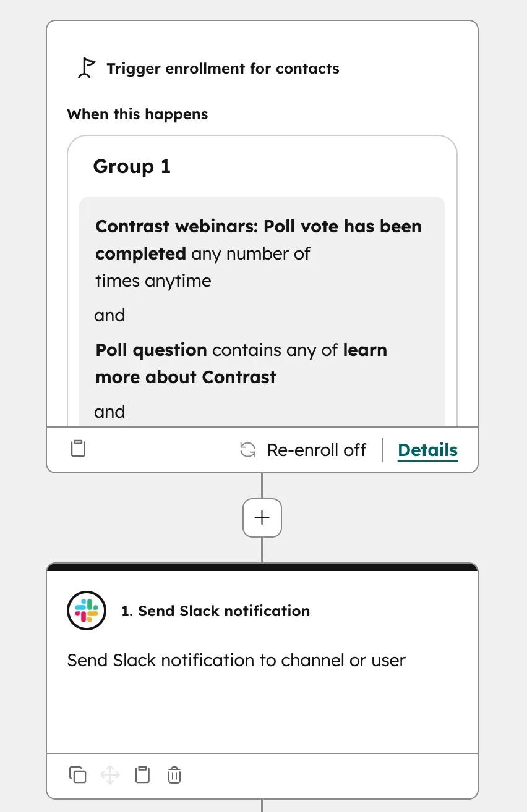The image size is (527, 812).
Task: Clone the Slack notification action step
Action: click(x=77, y=774)
